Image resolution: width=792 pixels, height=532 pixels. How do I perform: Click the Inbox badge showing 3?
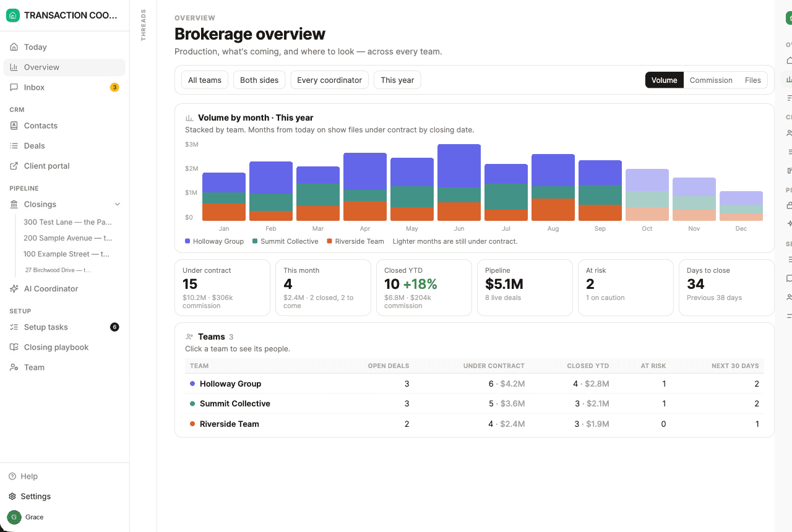pyautogui.click(x=114, y=87)
